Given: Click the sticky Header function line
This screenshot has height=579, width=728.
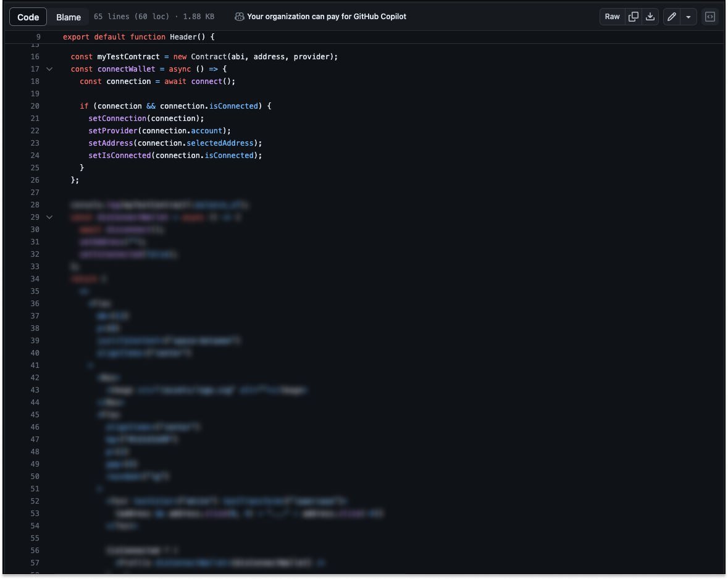Looking at the screenshot, I should [138, 36].
